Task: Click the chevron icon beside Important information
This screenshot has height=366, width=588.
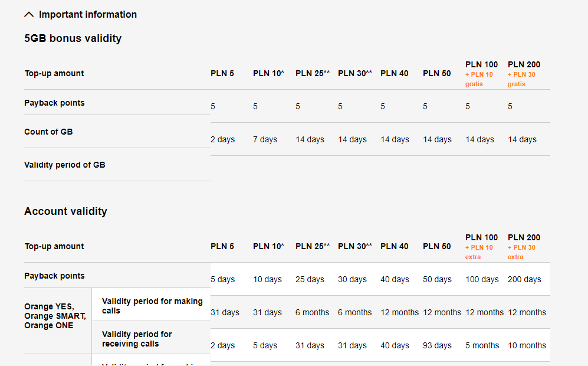Action: coord(29,15)
